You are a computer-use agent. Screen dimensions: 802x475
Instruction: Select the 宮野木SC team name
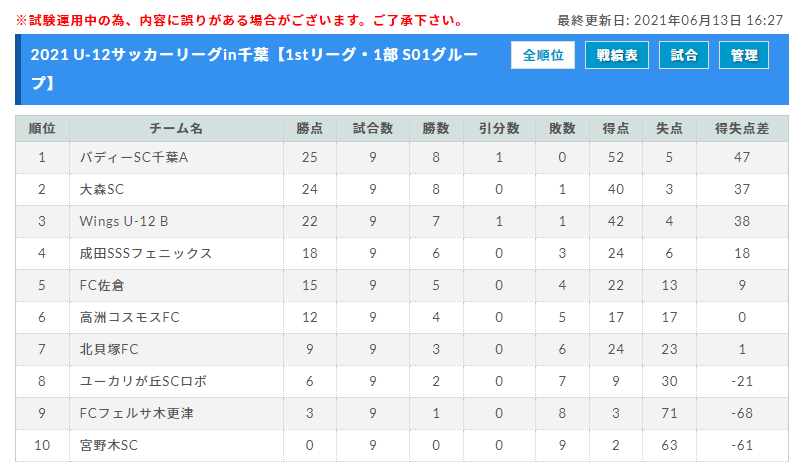pos(108,445)
